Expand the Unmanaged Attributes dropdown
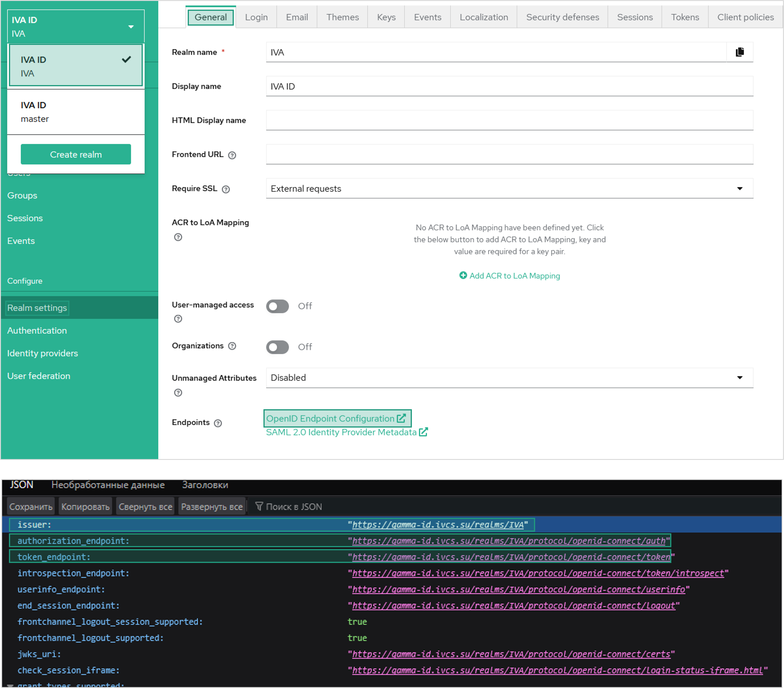This screenshot has width=784, height=688. click(x=509, y=378)
